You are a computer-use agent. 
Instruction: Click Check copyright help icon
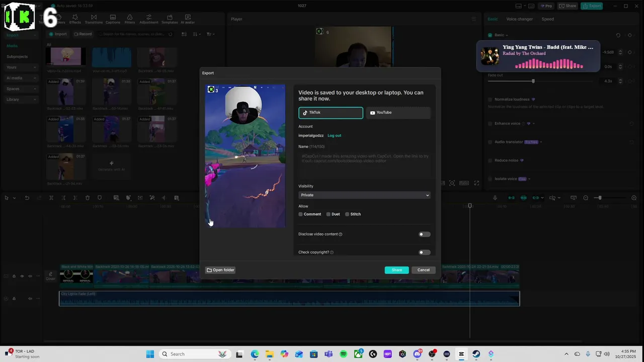coord(332,252)
